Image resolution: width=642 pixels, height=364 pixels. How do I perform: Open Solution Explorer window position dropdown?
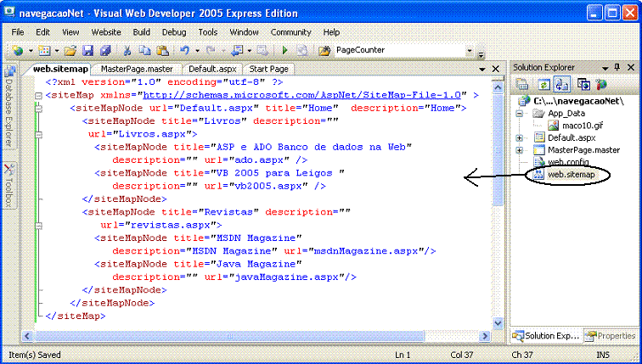pos(605,68)
